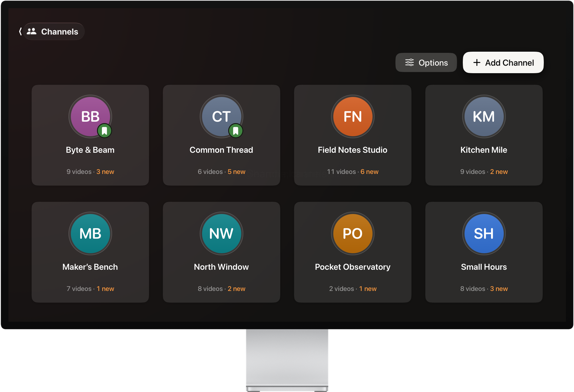Click '5 new' under Common Thread

click(236, 172)
